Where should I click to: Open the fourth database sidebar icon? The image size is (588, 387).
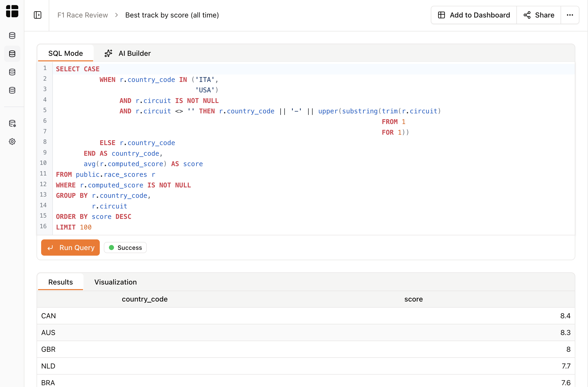(12, 90)
